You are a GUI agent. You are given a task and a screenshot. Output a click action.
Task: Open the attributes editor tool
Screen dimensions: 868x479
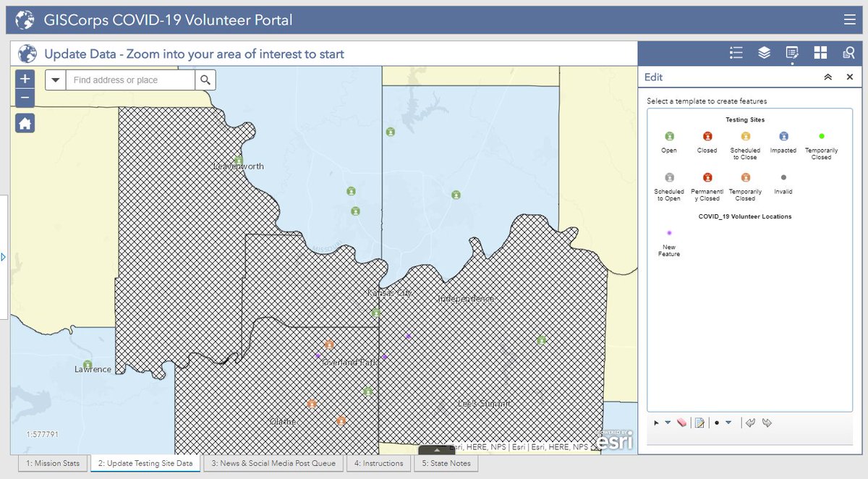699,423
